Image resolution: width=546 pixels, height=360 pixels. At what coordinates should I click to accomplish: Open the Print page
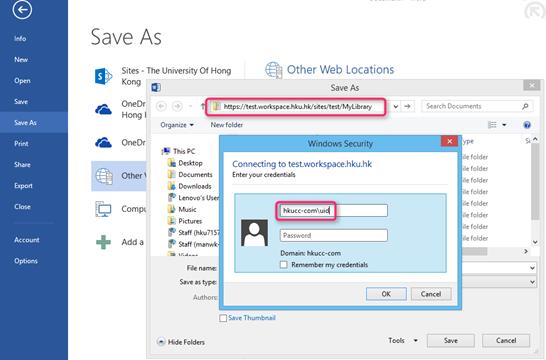pyautogui.click(x=21, y=143)
